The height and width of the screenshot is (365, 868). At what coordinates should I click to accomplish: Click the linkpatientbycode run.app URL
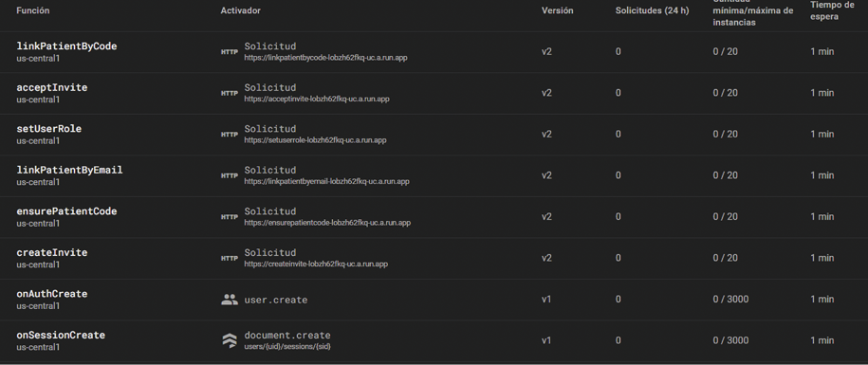(326, 58)
